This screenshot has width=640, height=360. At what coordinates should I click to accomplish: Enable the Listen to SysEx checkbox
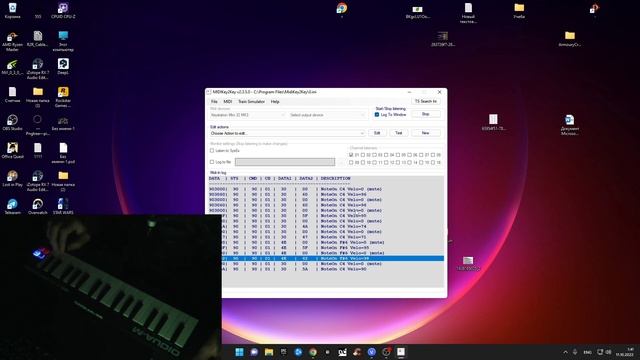[x=212, y=151]
